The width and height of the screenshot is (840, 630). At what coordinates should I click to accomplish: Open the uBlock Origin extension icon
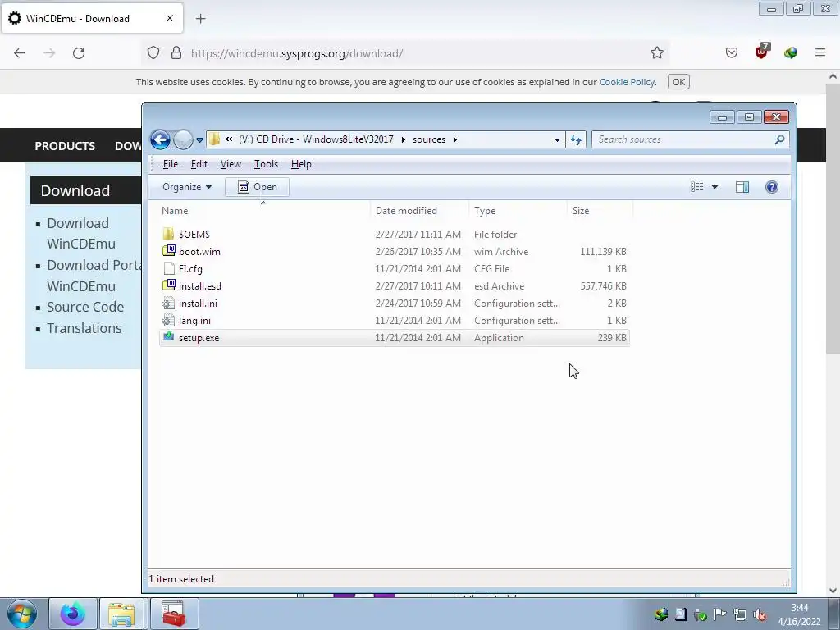pos(761,52)
